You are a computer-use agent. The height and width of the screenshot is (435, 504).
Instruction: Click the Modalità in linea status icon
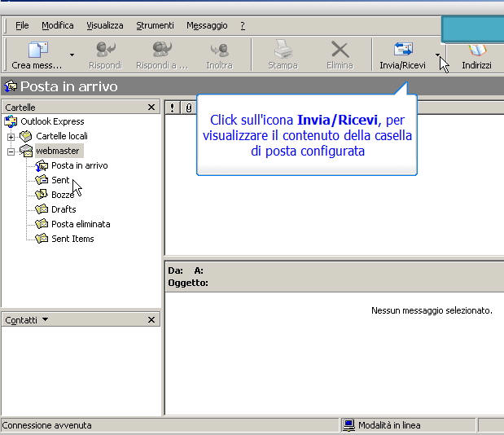pos(348,425)
